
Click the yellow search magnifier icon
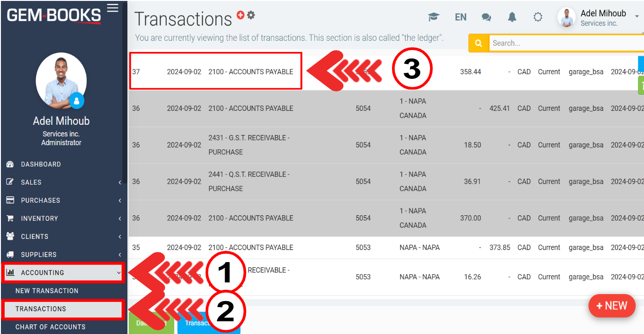pos(479,43)
